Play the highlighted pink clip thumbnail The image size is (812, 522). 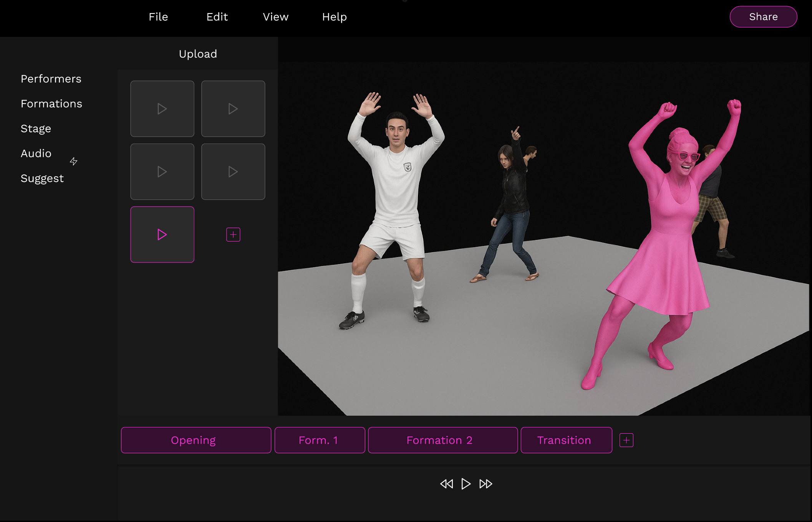coord(162,235)
